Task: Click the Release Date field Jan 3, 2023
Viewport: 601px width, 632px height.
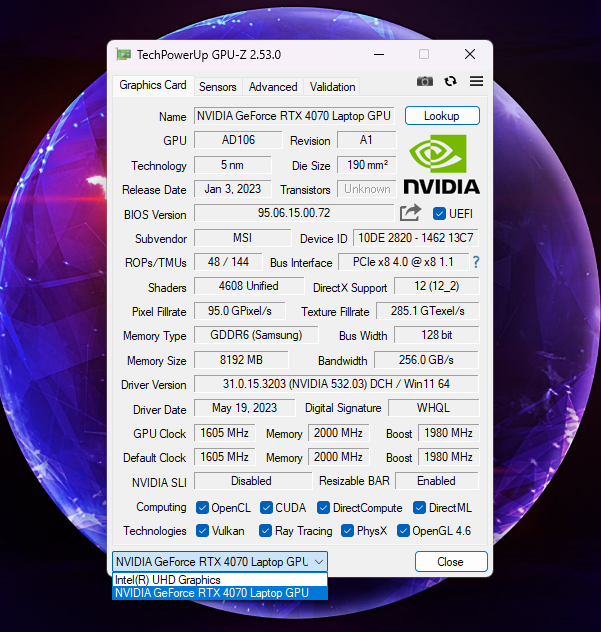Action: (233, 189)
